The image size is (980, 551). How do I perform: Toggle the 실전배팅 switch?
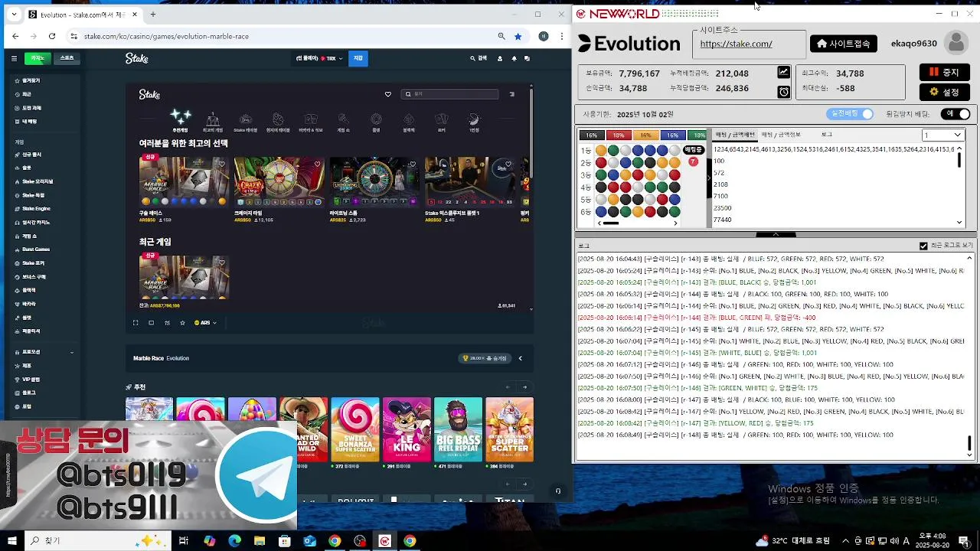point(851,114)
